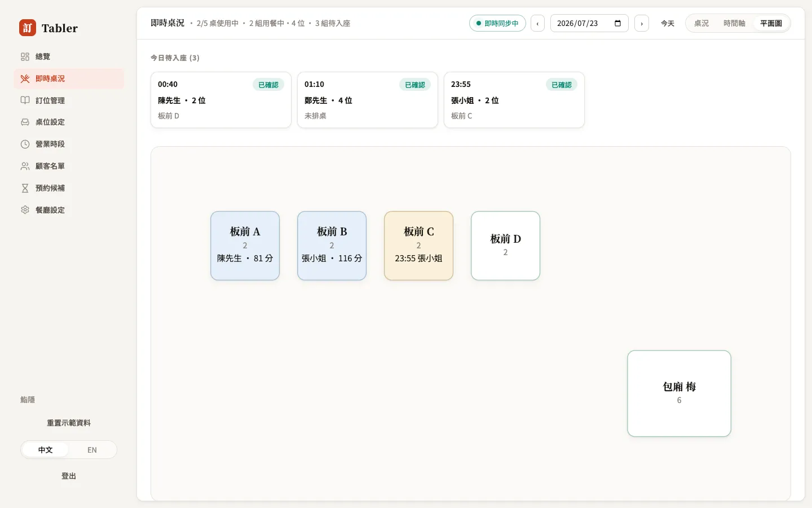Open 訂位管理 in the sidebar
Screen dimensions: 812x508
(x=69, y=100)
